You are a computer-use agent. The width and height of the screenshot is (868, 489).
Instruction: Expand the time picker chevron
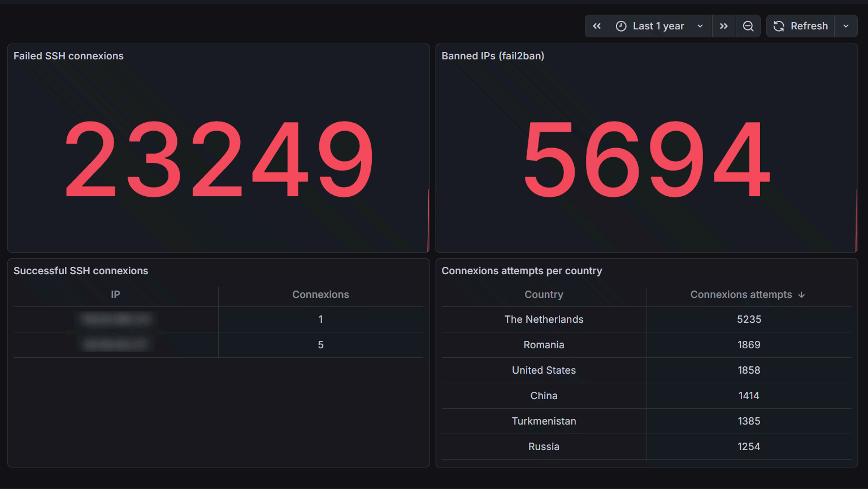pos(700,25)
